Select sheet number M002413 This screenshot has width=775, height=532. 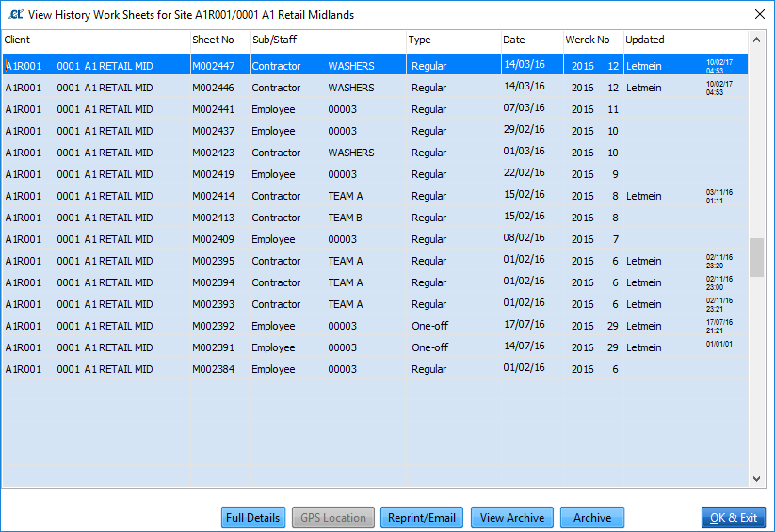click(x=214, y=218)
